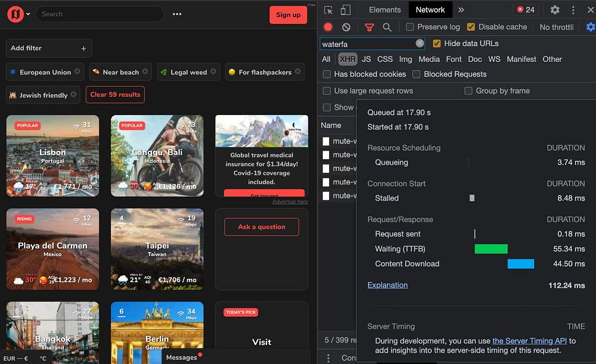Open DevTools settings gear
Viewport: 596px width, 364px height.
pos(555,10)
